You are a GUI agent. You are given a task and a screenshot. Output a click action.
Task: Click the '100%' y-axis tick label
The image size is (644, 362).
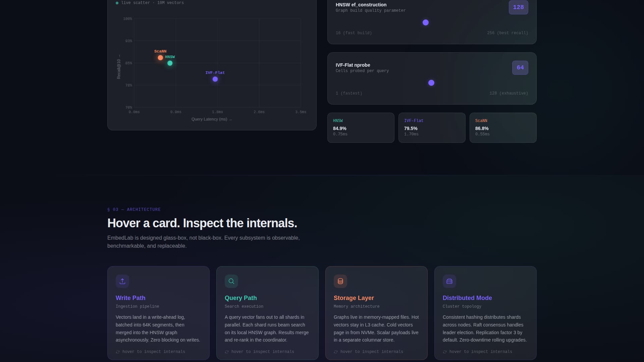pos(127,19)
